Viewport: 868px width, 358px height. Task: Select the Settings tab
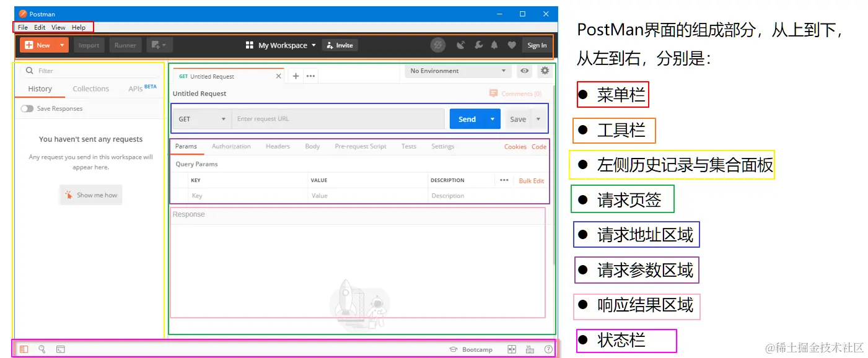442,146
